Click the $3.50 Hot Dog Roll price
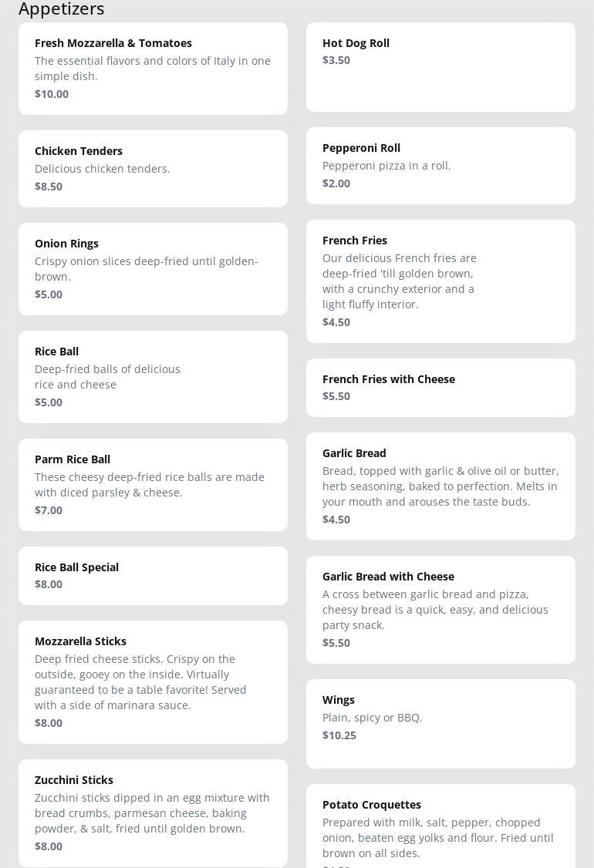The height and width of the screenshot is (868, 594). tap(336, 60)
